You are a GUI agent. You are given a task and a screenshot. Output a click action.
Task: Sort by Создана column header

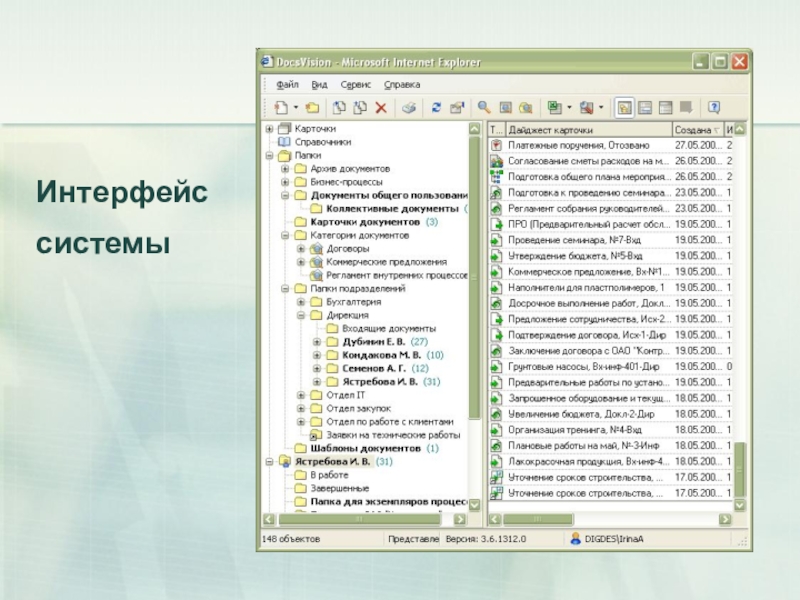coord(695,130)
